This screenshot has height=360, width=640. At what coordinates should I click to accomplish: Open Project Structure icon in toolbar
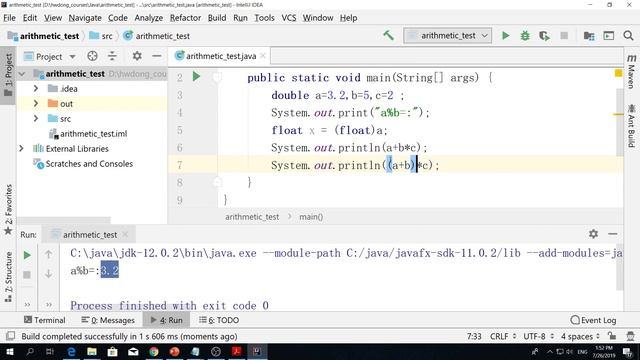pos(589,36)
